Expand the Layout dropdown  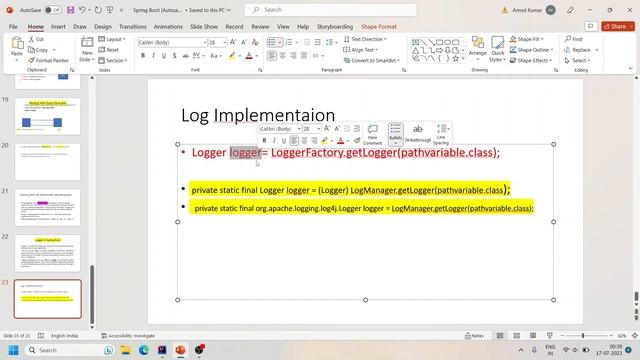112,39
